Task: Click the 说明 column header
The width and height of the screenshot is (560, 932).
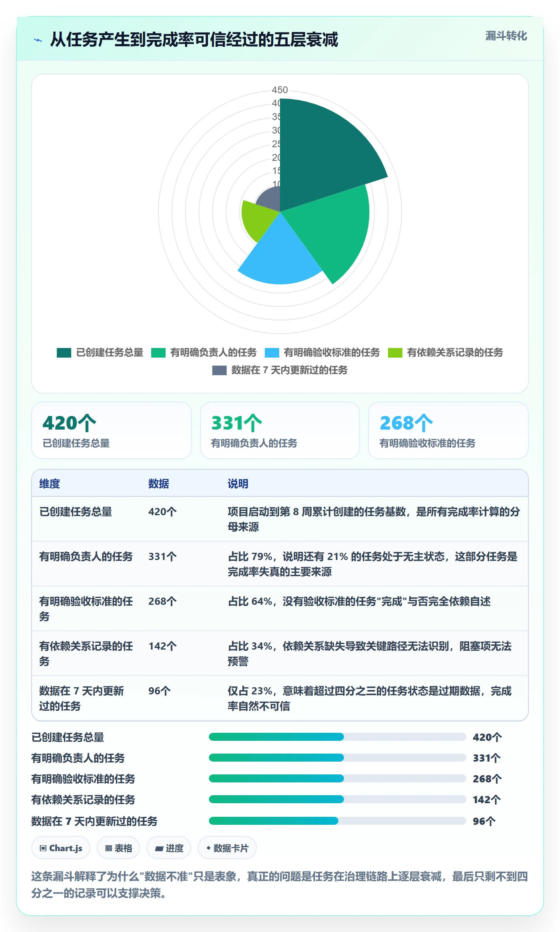Action: pos(238,484)
